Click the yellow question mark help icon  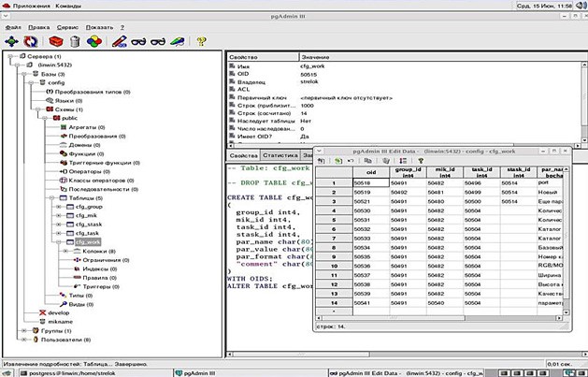point(201,41)
